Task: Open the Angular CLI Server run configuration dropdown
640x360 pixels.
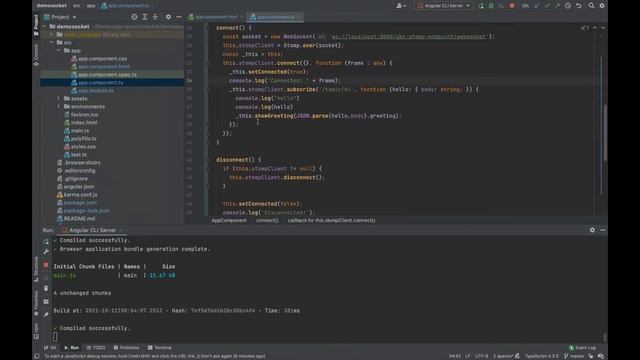Action: click(444, 6)
